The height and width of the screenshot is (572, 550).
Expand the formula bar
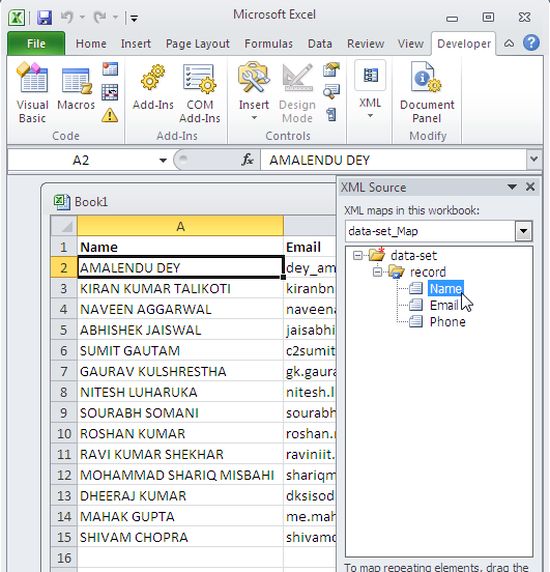click(534, 159)
